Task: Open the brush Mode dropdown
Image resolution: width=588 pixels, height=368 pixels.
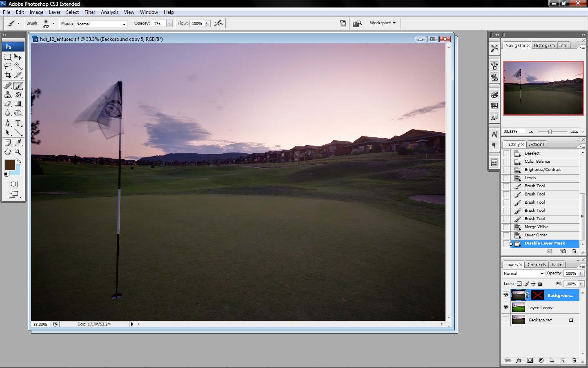Action: click(101, 24)
